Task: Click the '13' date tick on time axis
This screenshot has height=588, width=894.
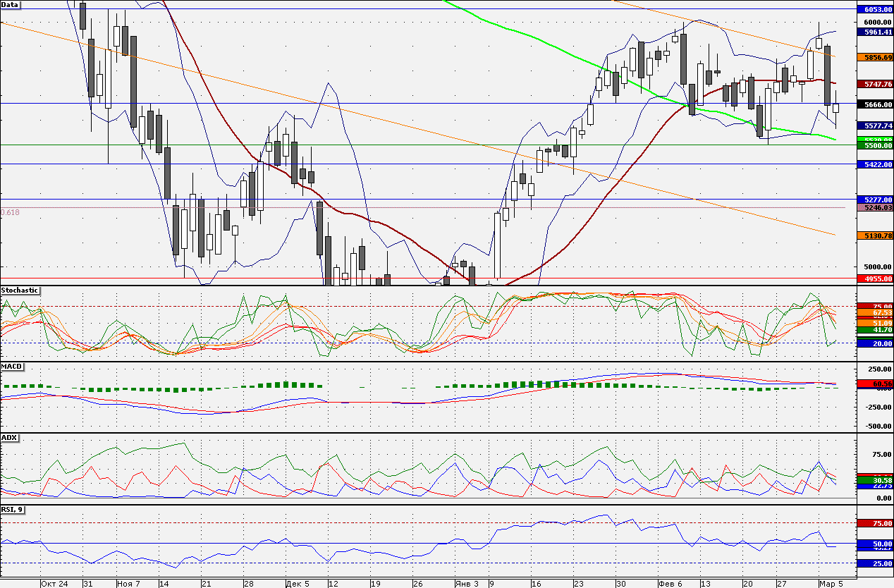Action: (706, 584)
